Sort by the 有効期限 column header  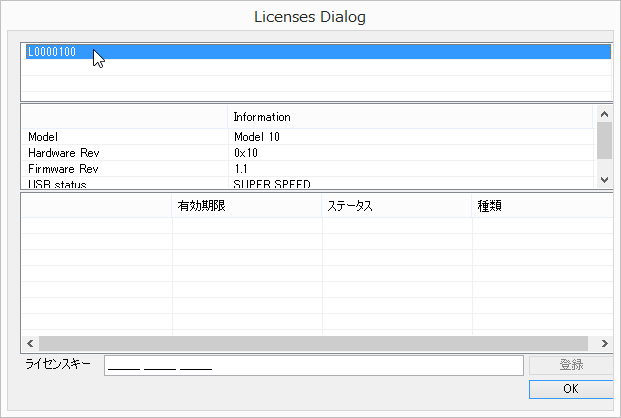[201, 206]
